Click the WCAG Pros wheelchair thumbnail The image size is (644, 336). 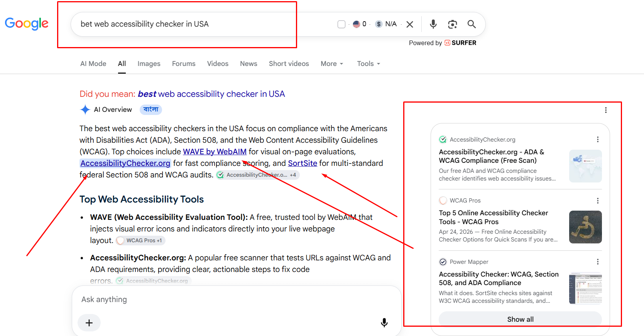tap(585, 227)
